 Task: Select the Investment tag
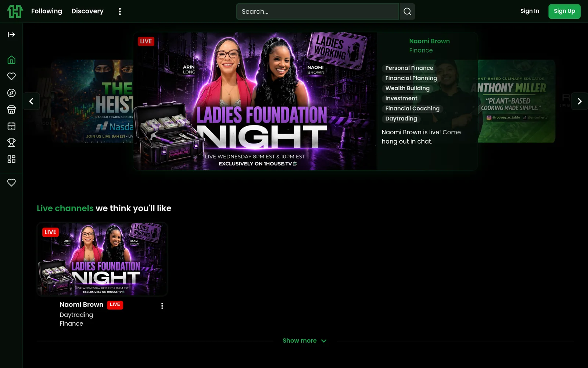coord(401,98)
